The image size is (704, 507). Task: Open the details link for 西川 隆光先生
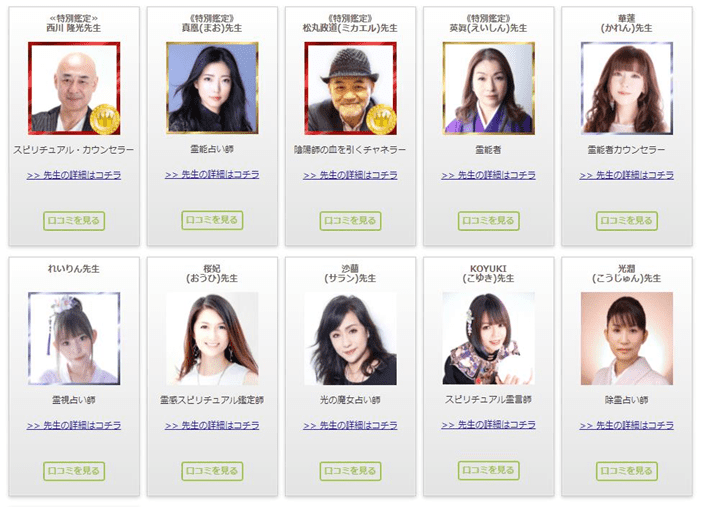74,175
